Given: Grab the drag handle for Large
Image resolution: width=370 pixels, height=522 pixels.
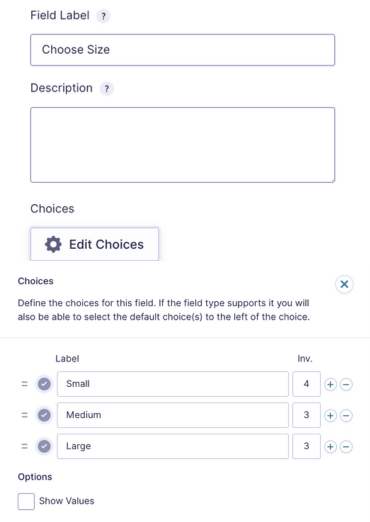Looking at the screenshot, I should [x=24, y=446].
